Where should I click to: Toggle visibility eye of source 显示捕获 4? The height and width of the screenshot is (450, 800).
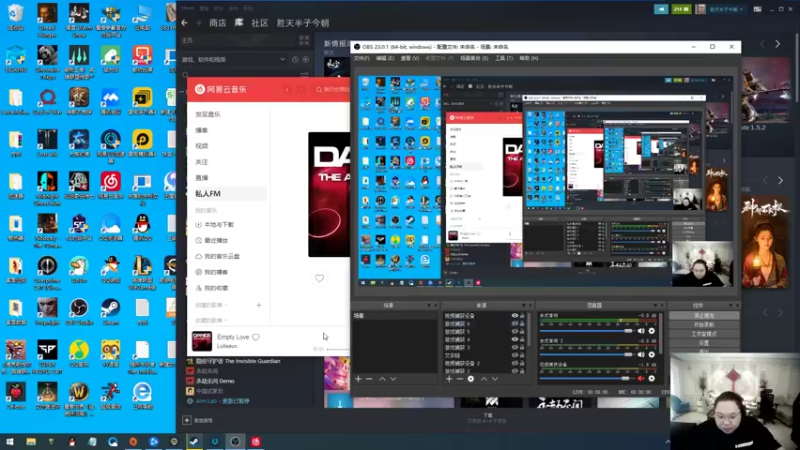click(x=515, y=339)
